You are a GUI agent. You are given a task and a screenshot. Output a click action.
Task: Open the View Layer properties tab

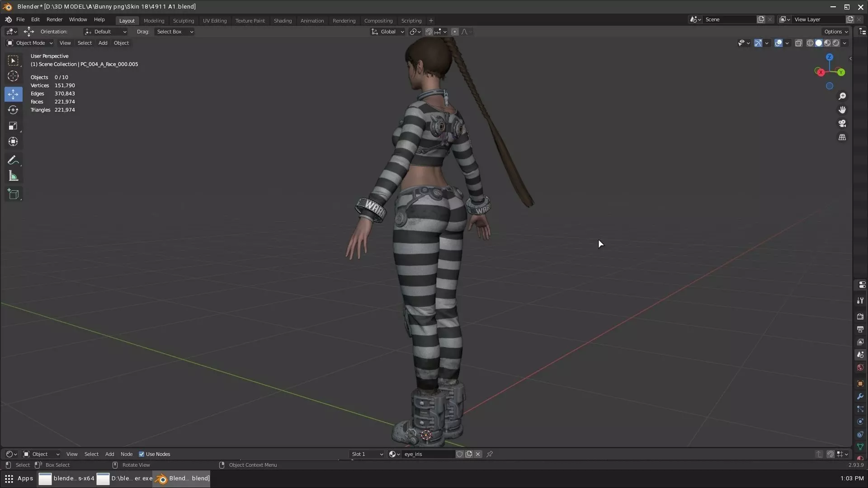click(x=860, y=342)
